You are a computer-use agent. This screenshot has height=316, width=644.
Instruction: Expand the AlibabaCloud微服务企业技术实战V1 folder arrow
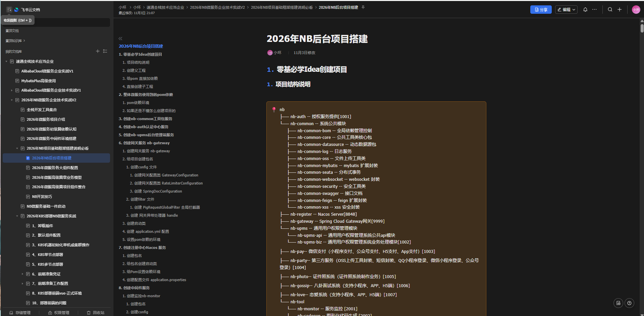pos(12,91)
